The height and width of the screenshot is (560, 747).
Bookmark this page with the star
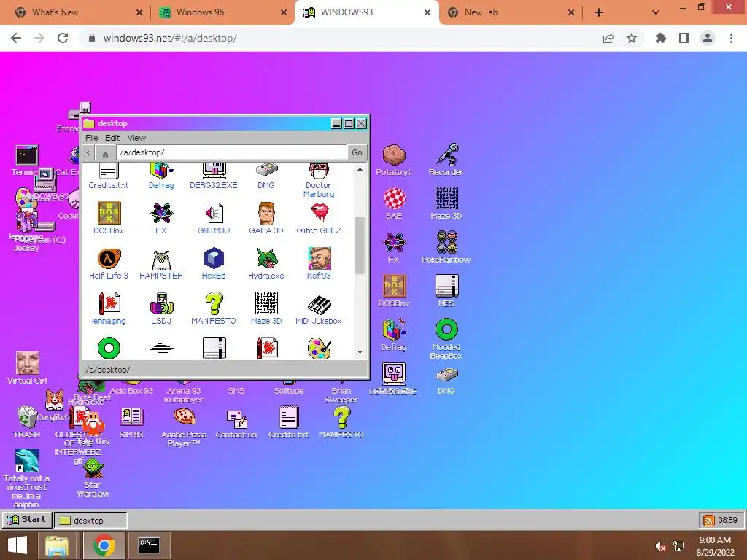632,38
